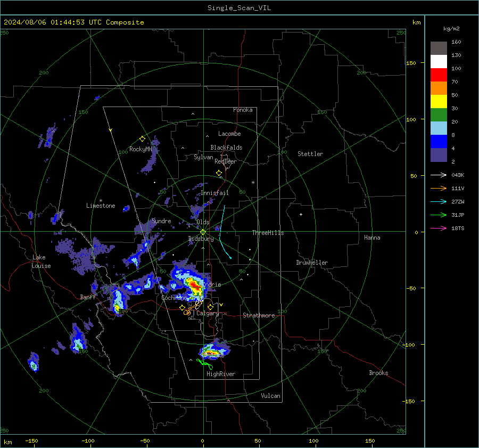Click the storm cell north of HighRiver

(x=214, y=349)
